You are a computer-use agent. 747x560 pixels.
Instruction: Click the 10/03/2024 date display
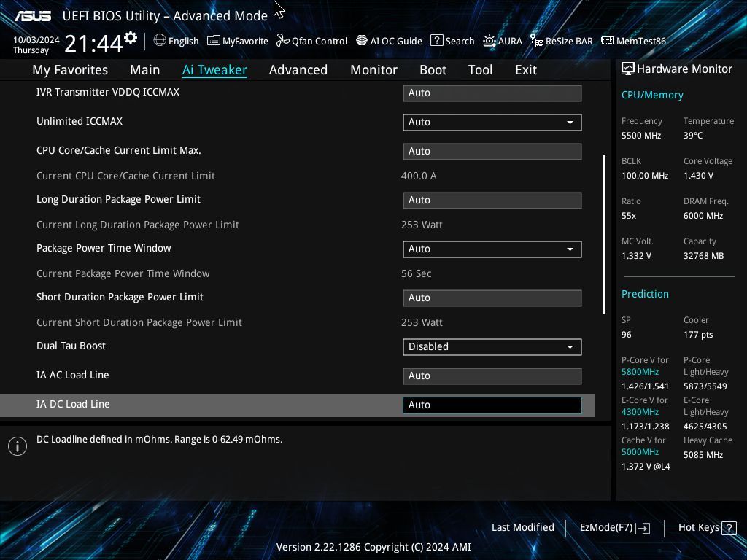[x=36, y=40]
